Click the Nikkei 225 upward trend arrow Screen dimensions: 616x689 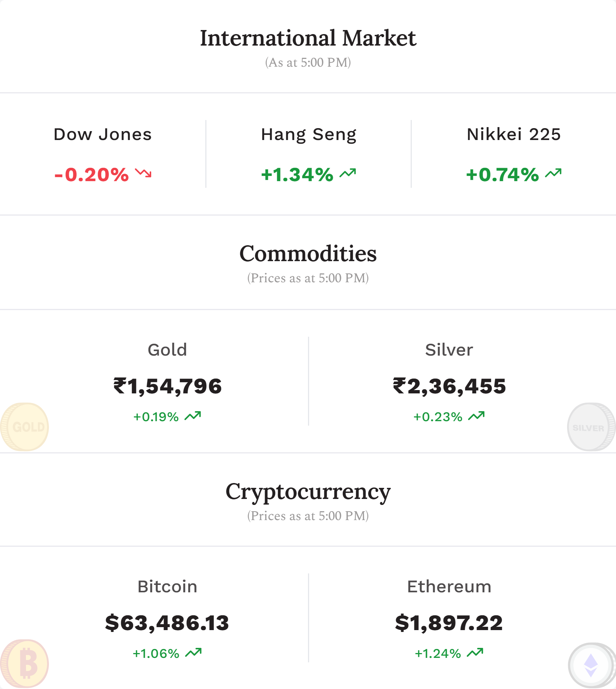(553, 173)
